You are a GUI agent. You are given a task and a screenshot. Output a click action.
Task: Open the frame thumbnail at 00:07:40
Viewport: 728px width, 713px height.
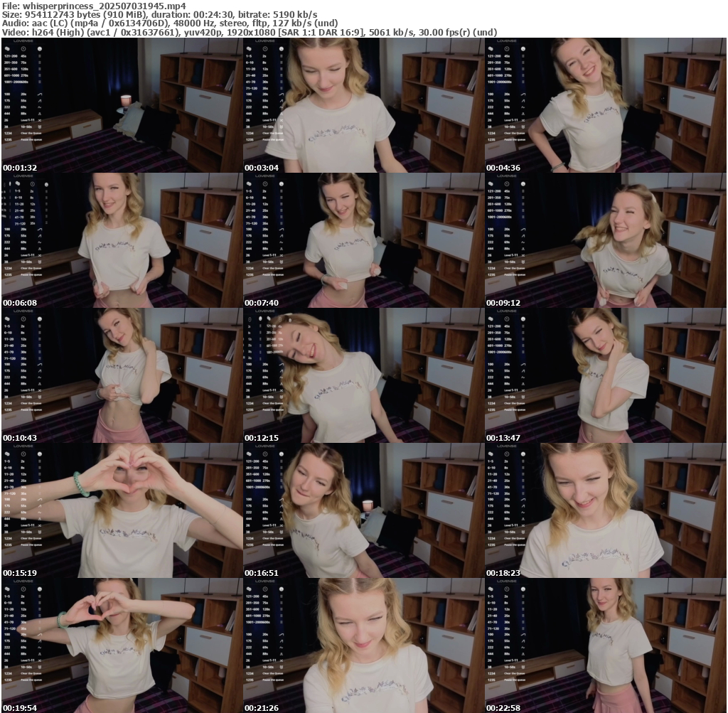363,240
